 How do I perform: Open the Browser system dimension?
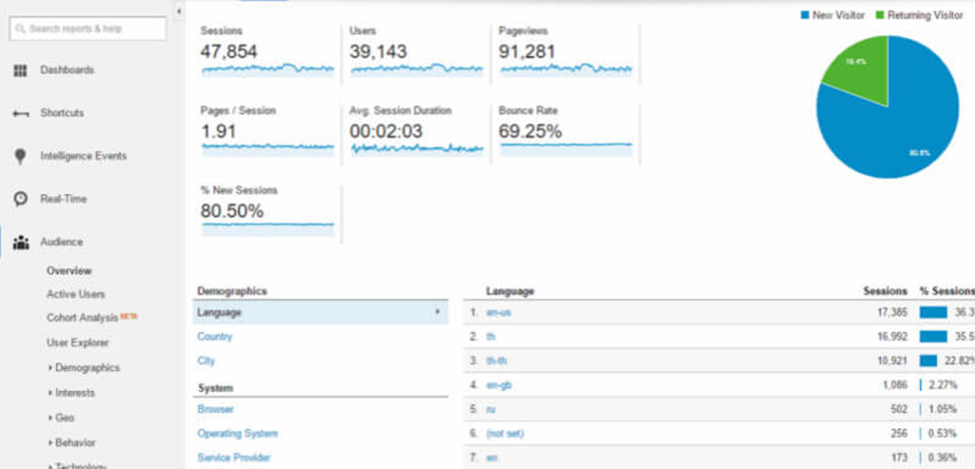pyautogui.click(x=216, y=409)
